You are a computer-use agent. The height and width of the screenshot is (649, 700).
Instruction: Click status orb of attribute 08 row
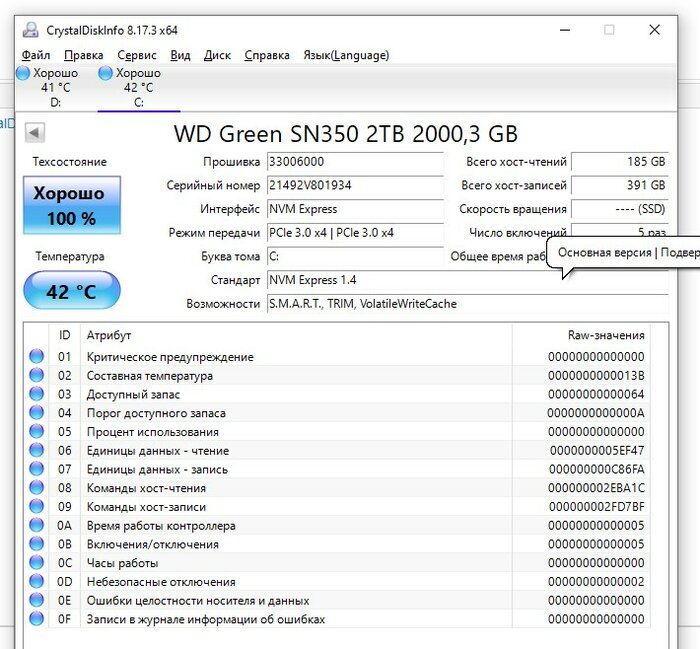click(x=37, y=487)
